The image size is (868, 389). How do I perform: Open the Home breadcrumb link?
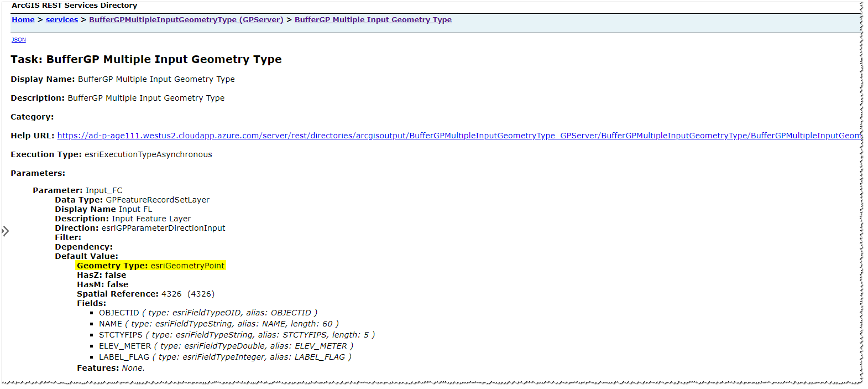(23, 19)
